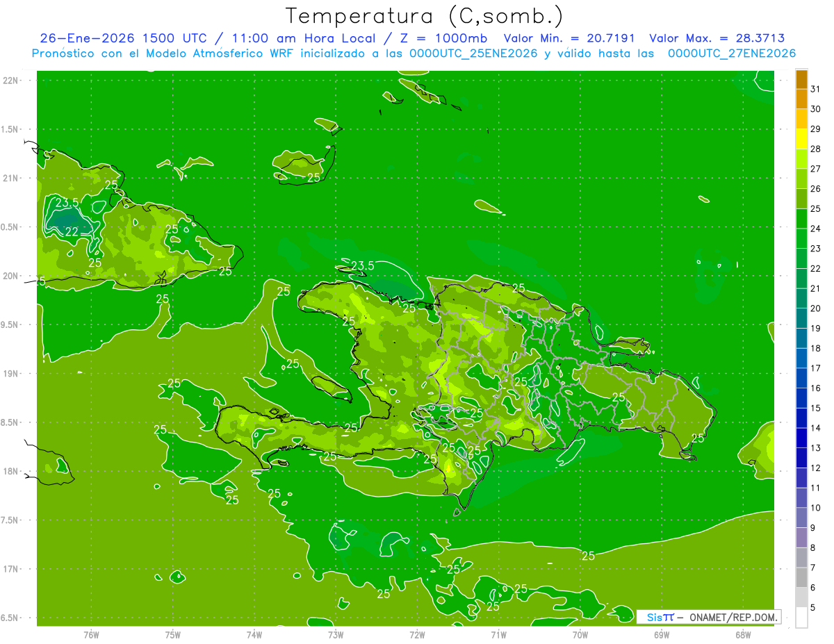This screenshot has width=834, height=644.
Task: Click the '74W' longitude axis label
Action: click(x=254, y=635)
